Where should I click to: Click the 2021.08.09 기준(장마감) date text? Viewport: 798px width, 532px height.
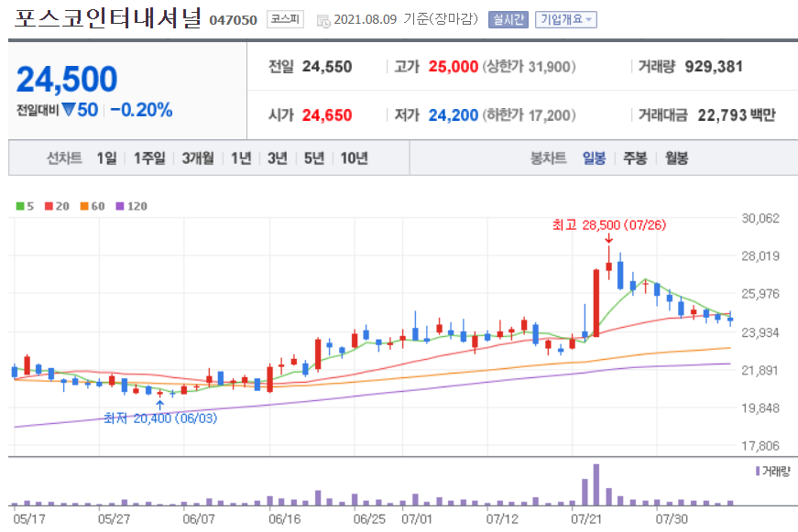coord(406,19)
